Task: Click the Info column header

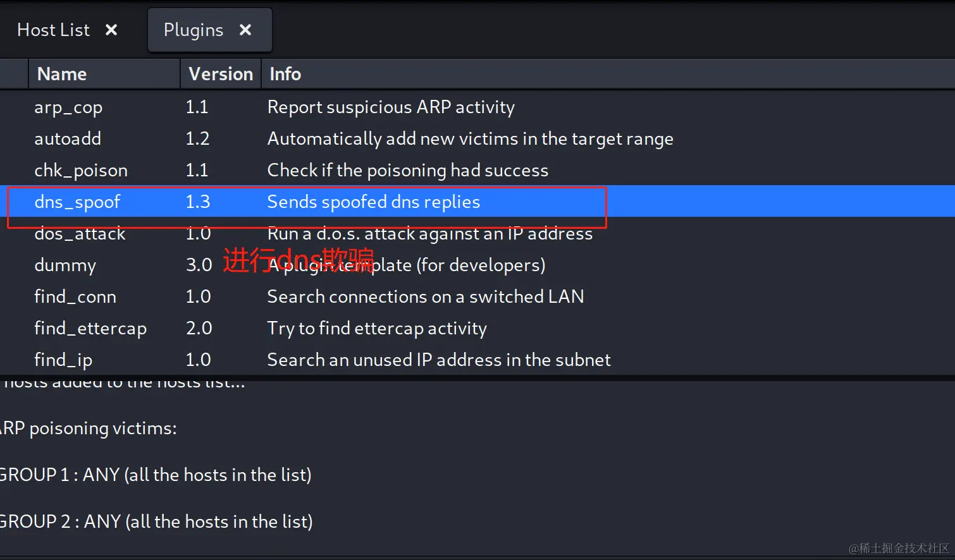Action: click(608, 74)
